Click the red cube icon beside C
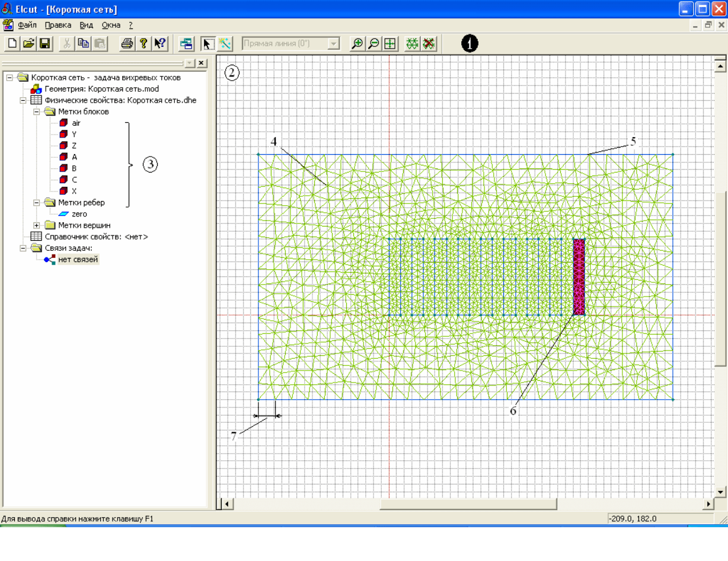728x561 pixels. pyautogui.click(x=63, y=179)
